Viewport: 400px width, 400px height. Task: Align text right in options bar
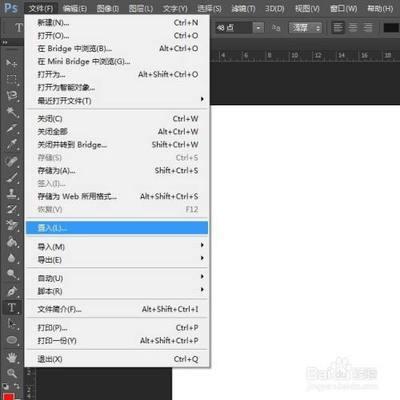(x=368, y=28)
